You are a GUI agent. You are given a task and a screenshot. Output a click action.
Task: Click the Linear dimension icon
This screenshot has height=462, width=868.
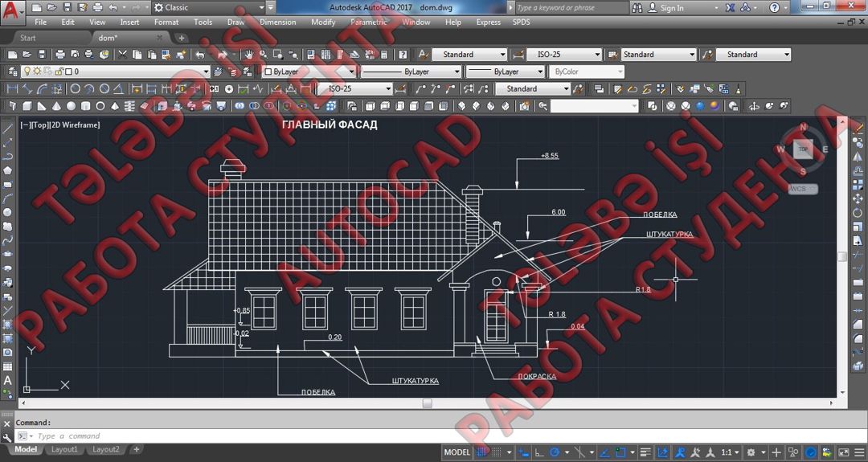point(12,88)
